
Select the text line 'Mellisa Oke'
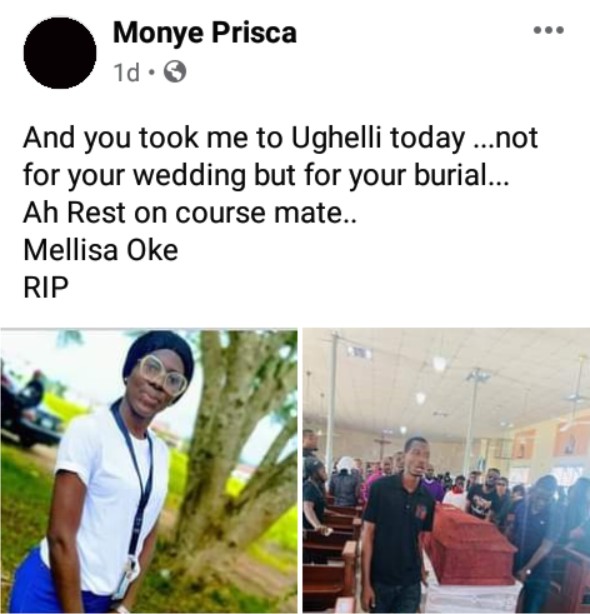point(101,250)
